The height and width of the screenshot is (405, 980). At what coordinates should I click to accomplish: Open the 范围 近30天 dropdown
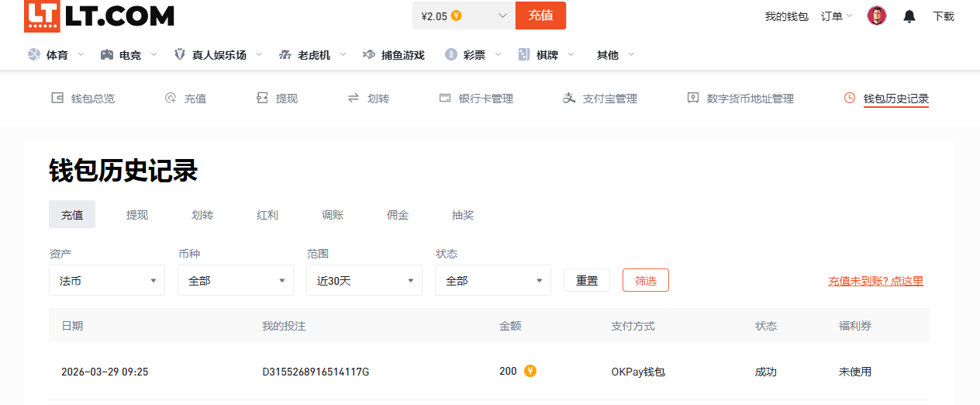click(364, 280)
